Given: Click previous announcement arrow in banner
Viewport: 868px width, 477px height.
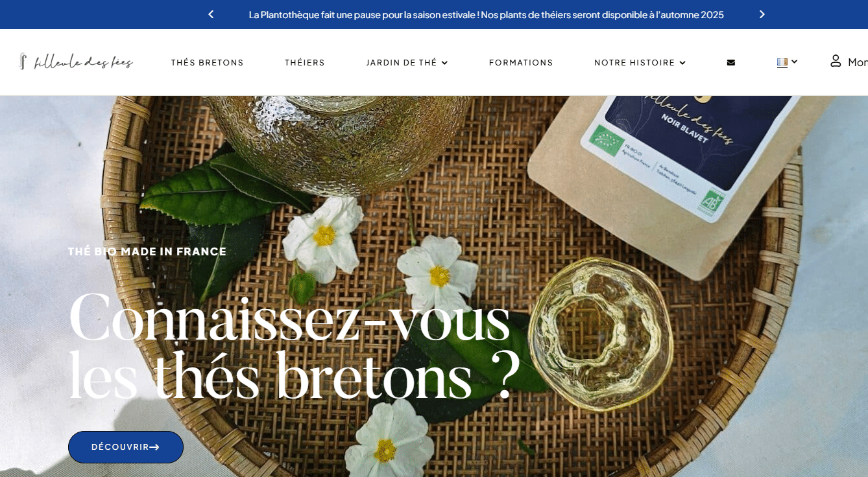Looking at the screenshot, I should 211,14.
